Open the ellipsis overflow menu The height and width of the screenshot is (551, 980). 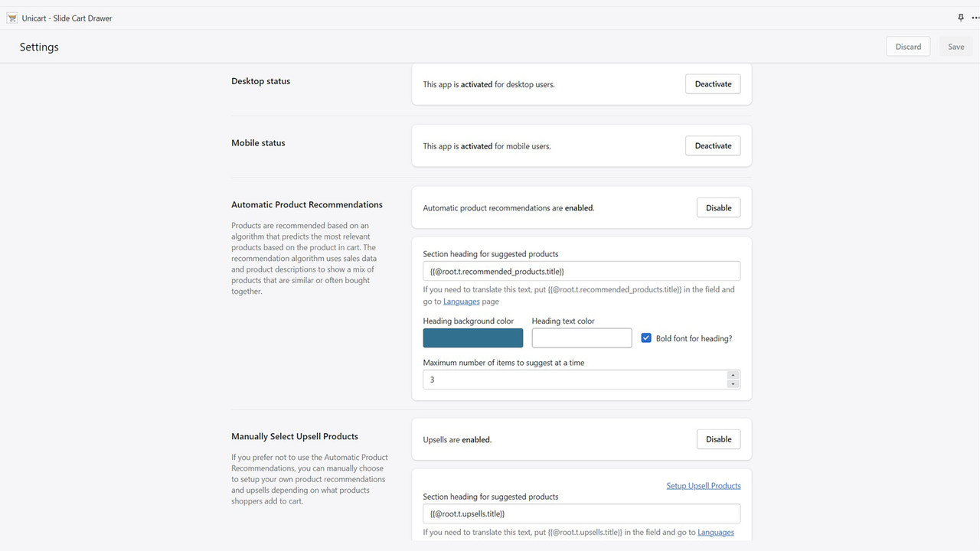coord(973,17)
